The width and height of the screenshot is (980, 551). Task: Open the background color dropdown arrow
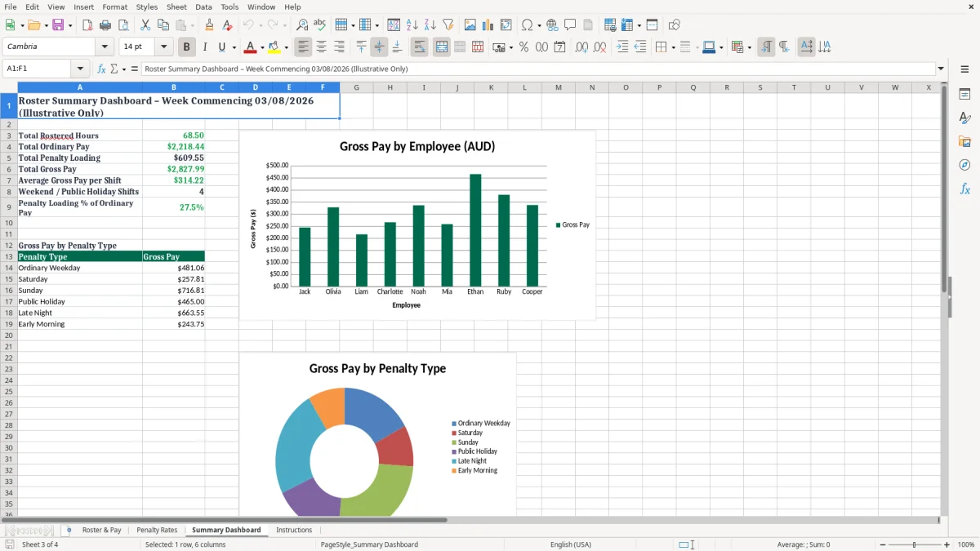click(286, 47)
